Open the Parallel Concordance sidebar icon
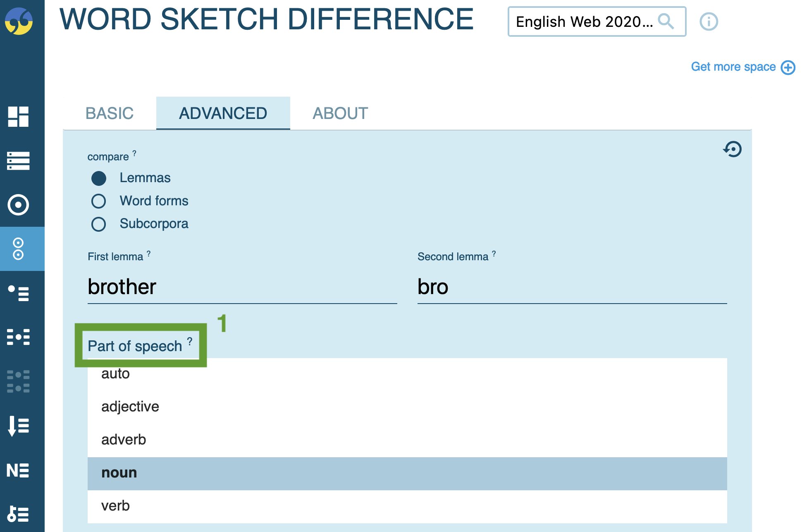 click(x=18, y=381)
